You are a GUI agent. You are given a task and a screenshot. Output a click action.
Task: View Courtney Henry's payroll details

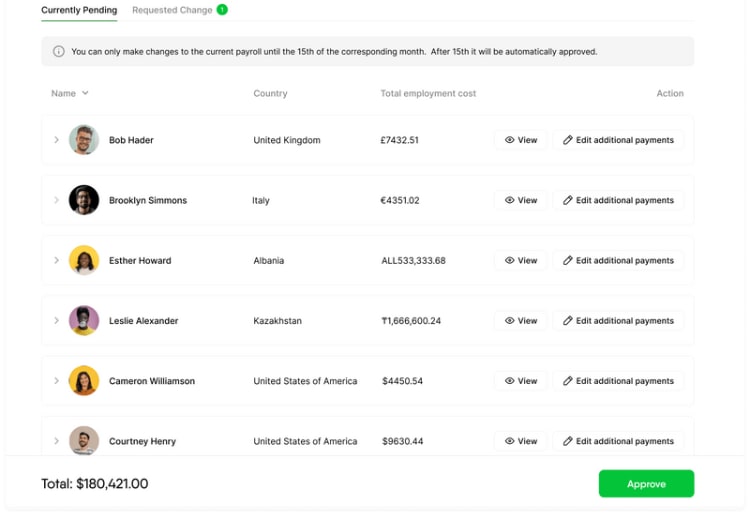[x=521, y=441]
